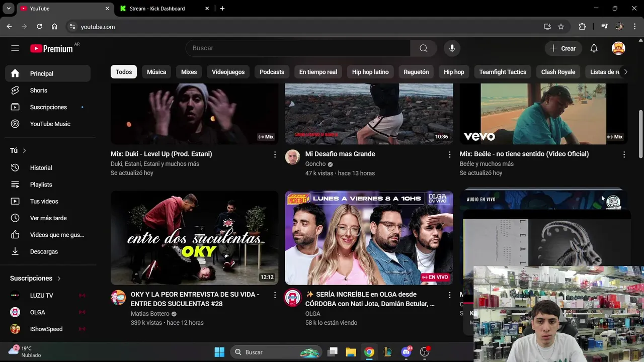Open a new browser tab
Image resolution: width=644 pixels, height=362 pixels.
222,9
